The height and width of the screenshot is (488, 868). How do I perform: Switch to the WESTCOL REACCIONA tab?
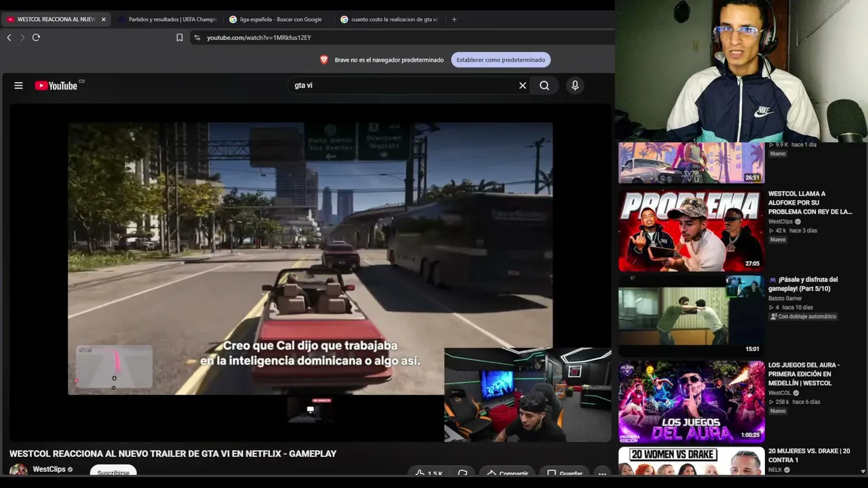tap(56, 19)
